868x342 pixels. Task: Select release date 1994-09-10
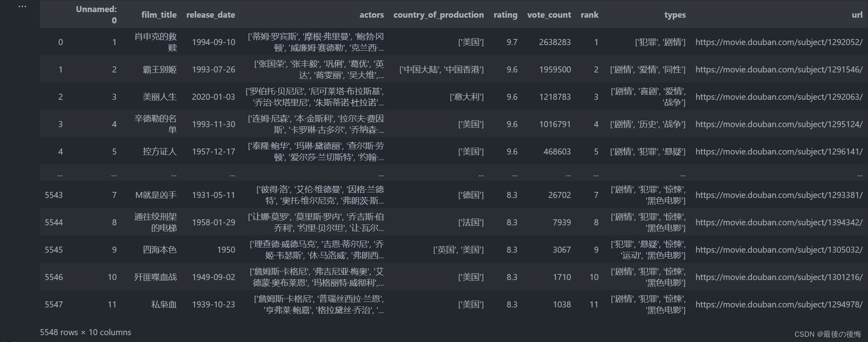(x=213, y=42)
